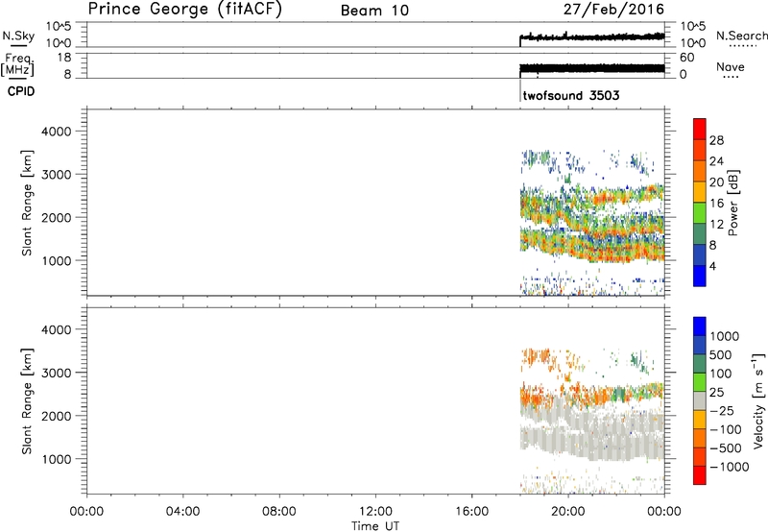Click the '08:00' time axis label
Screen dimensions: 768x532
(279, 512)
